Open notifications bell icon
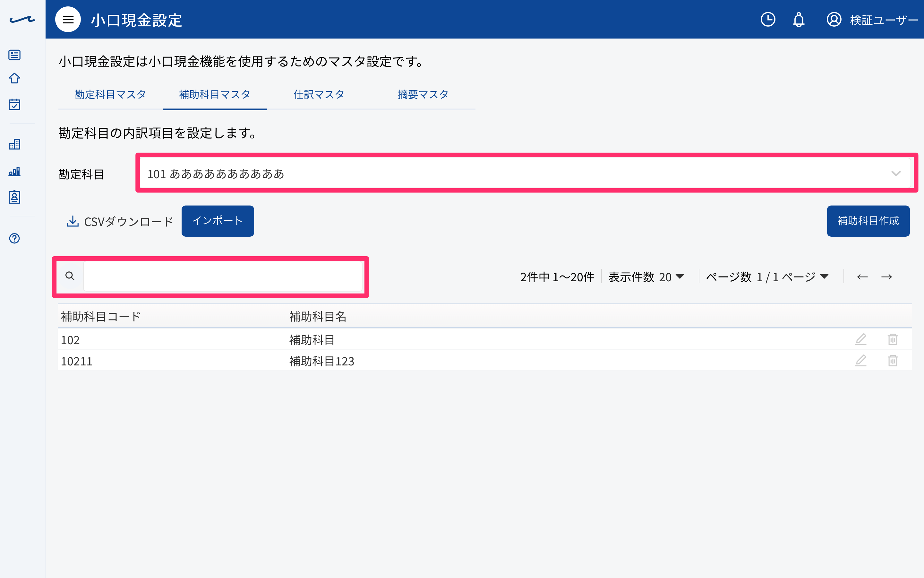 [x=799, y=20]
